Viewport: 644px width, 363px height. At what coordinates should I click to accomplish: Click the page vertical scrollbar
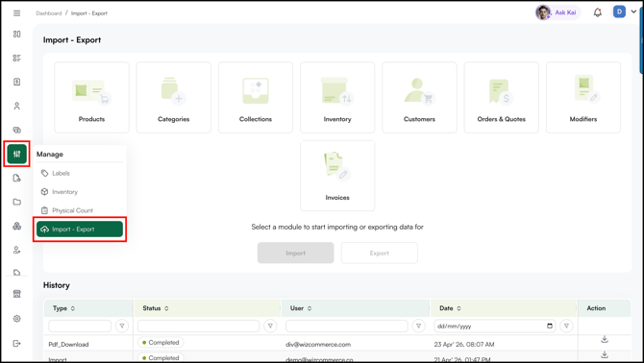coord(641,39)
